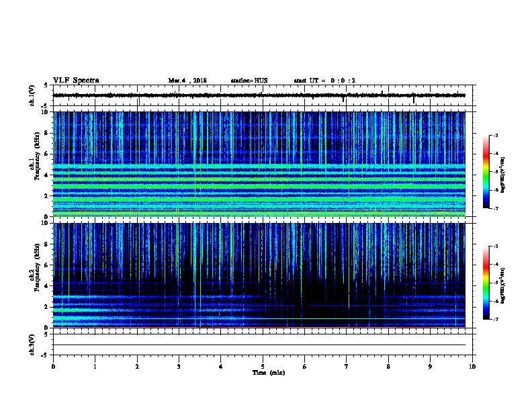The width and height of the screenshot is (532, 411).
Task: Click the date text "Mar.4 , 2018"
Action: [187, 81]
